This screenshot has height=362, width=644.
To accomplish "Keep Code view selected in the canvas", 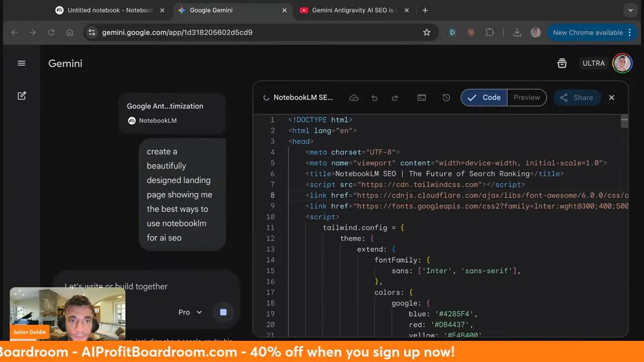I will pos(484,98).
